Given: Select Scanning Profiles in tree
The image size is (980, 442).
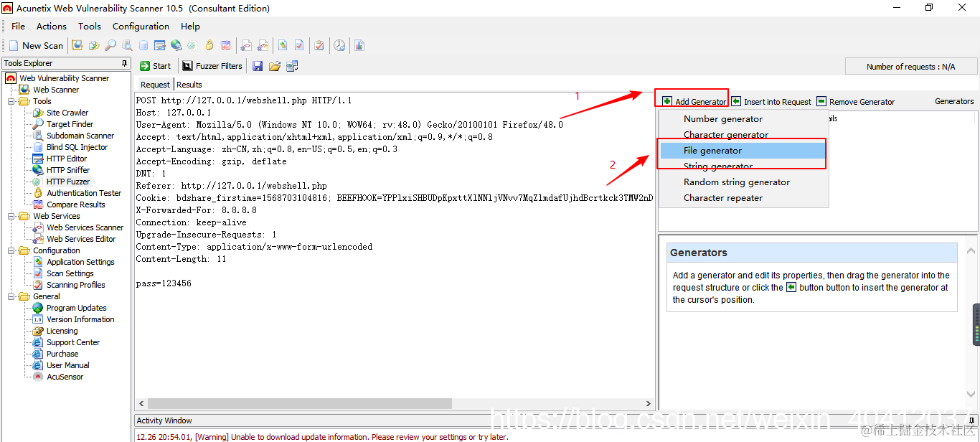Looking at the screenshot, I should [76, 285].
